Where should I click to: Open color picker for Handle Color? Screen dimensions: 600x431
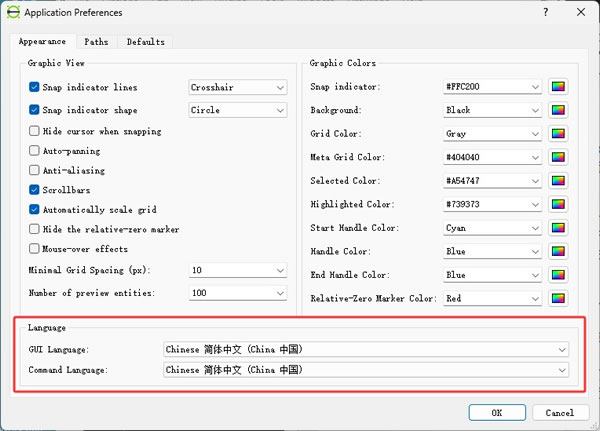point(558,251)
